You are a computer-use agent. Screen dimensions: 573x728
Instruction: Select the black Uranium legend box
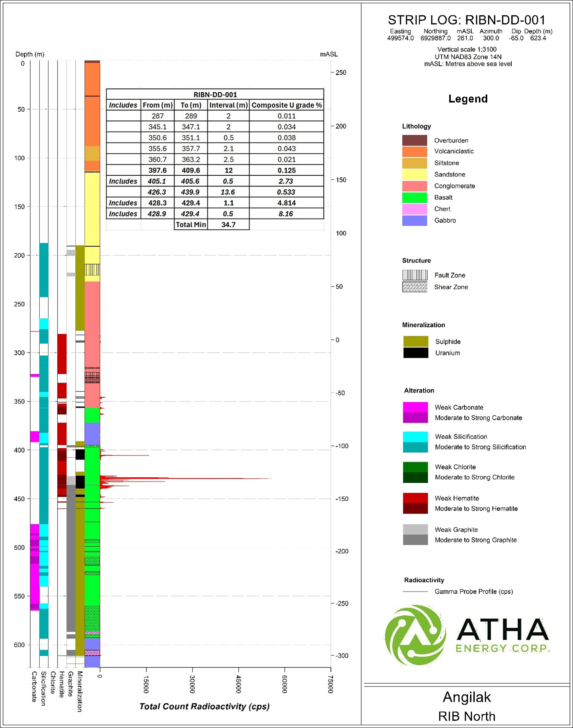[416, 353]
